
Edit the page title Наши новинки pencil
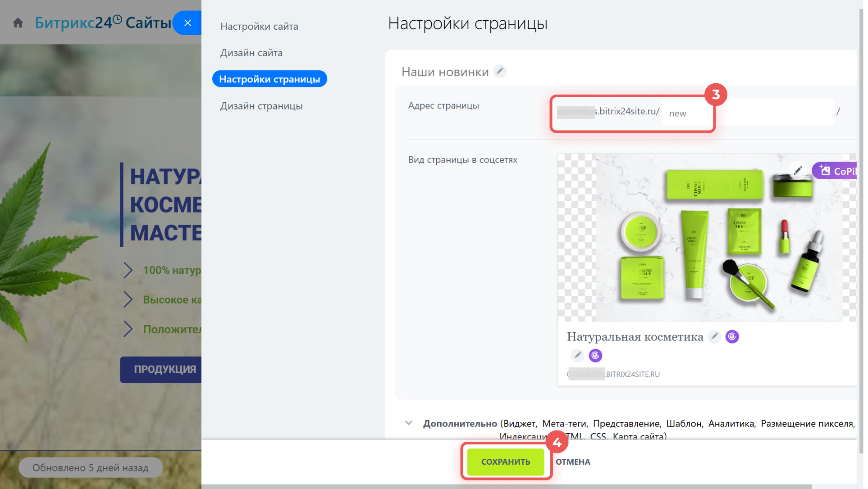click(500, 71)
